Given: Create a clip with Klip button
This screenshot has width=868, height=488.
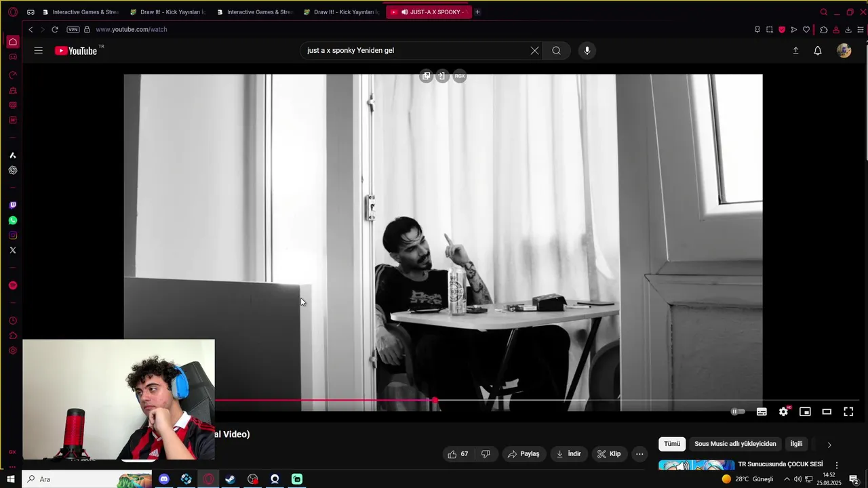Looking at the screenshot, I should click(x=608, y=454).
